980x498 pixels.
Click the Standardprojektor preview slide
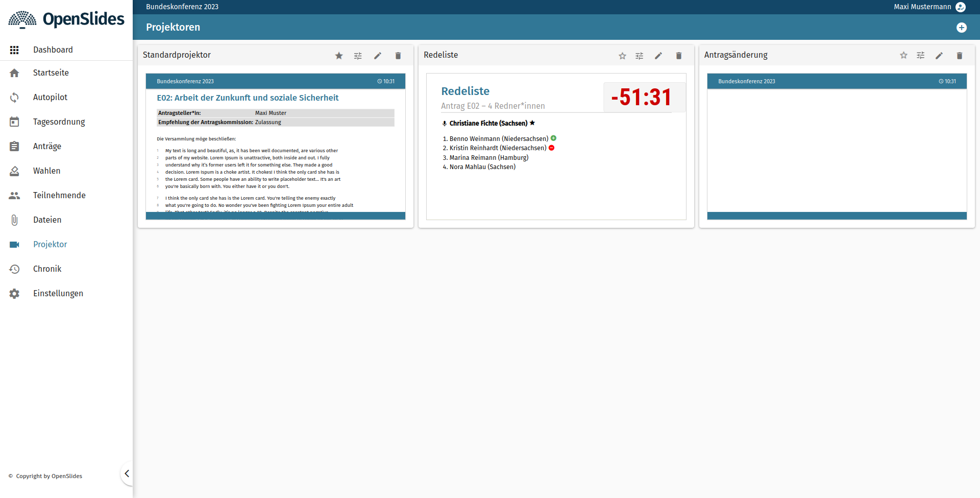coord(275,148)
